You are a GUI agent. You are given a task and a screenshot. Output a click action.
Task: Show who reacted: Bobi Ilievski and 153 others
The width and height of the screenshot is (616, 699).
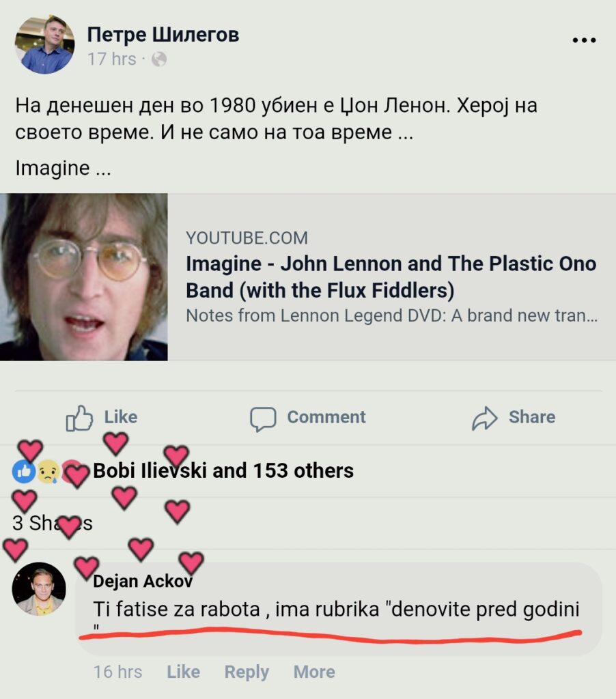click(x=223, y=471)
